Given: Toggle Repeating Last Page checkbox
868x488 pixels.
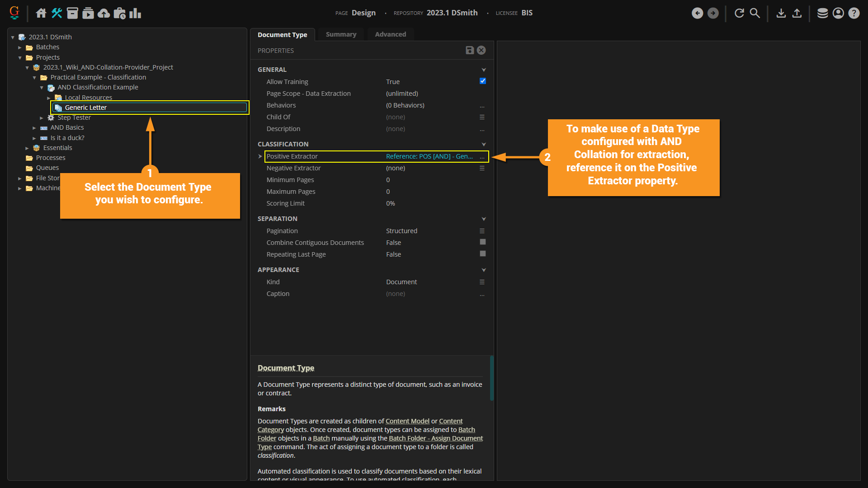Looking at the screenshot, I should [x=482, y=254].
